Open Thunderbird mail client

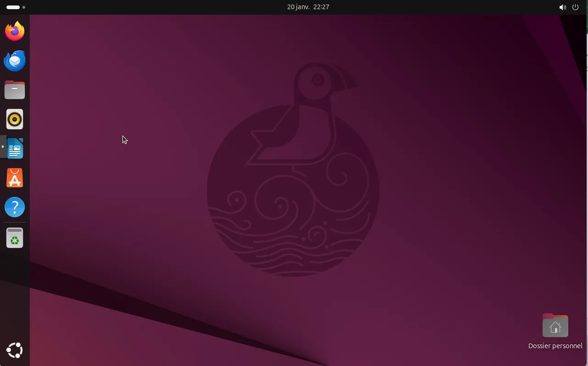15,60
